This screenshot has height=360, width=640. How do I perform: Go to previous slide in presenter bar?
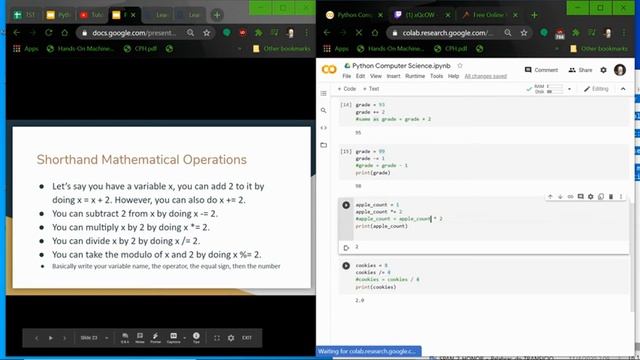[x=36, y=338]
